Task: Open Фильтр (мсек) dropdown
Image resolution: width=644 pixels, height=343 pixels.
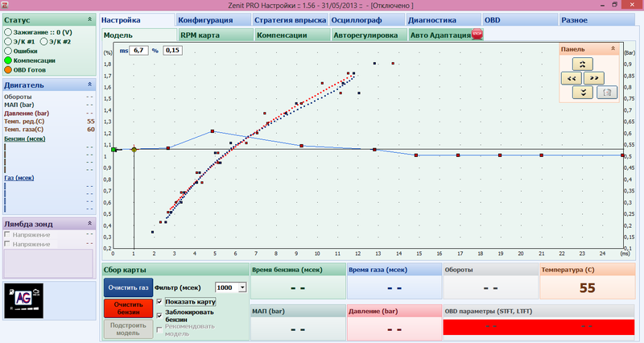Action: (x=242, y=287)
